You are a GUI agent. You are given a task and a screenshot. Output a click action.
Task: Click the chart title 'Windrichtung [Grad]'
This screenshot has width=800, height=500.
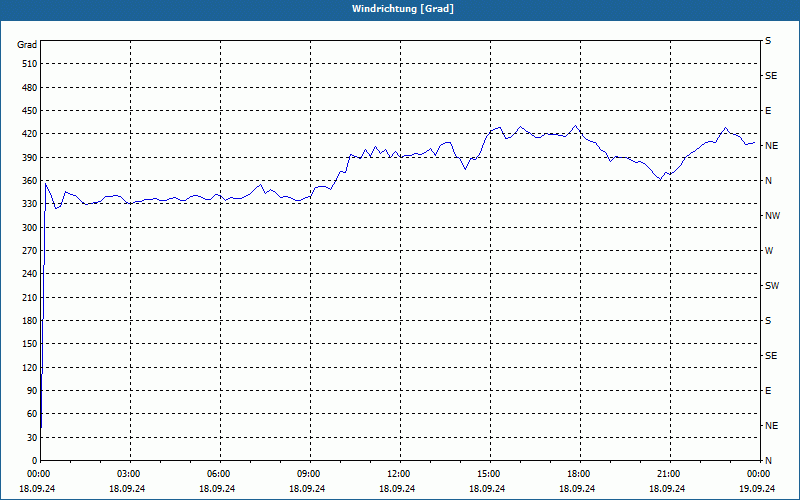pos(403,9)
